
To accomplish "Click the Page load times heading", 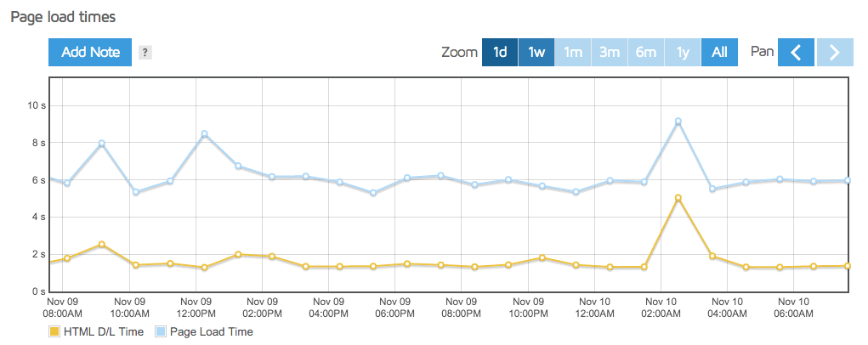I will pyautogui.click(x=62, y=17).
